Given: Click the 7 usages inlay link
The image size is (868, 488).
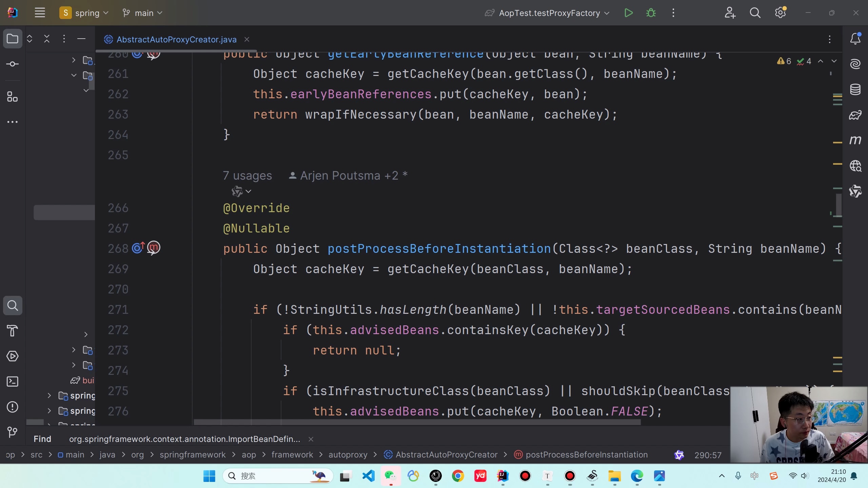Looking at the screenshot, I should 247,176.
